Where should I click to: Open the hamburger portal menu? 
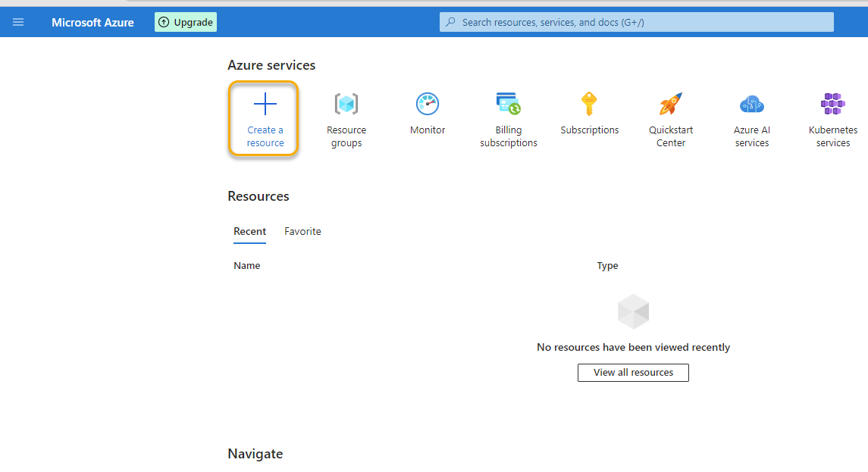tap(18, 22)
